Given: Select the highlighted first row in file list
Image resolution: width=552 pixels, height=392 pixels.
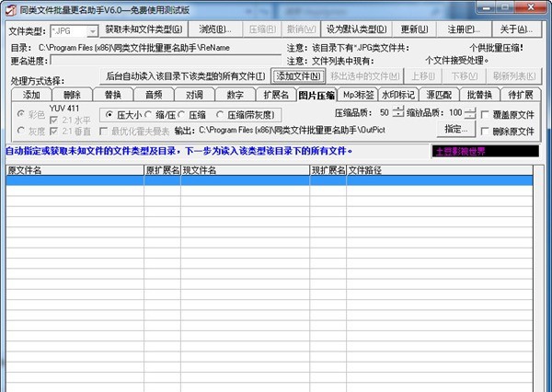Looking at the screenshot, I should [x=270, y=180].
